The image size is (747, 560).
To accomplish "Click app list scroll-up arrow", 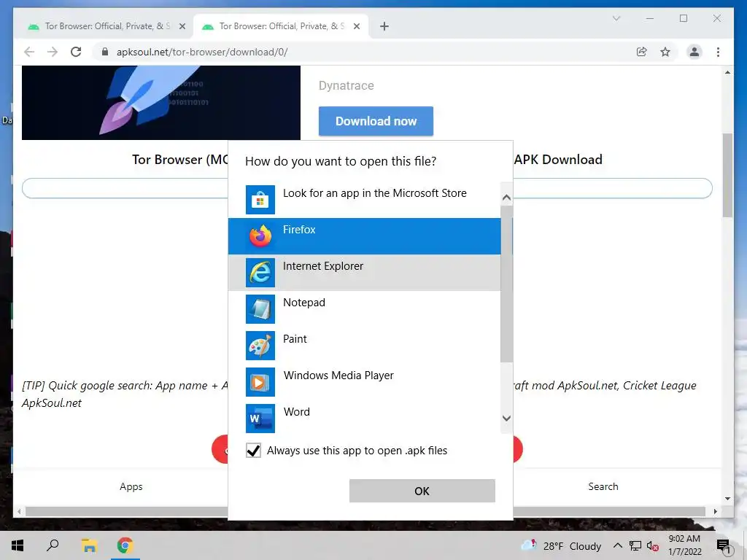I will 507,197.
